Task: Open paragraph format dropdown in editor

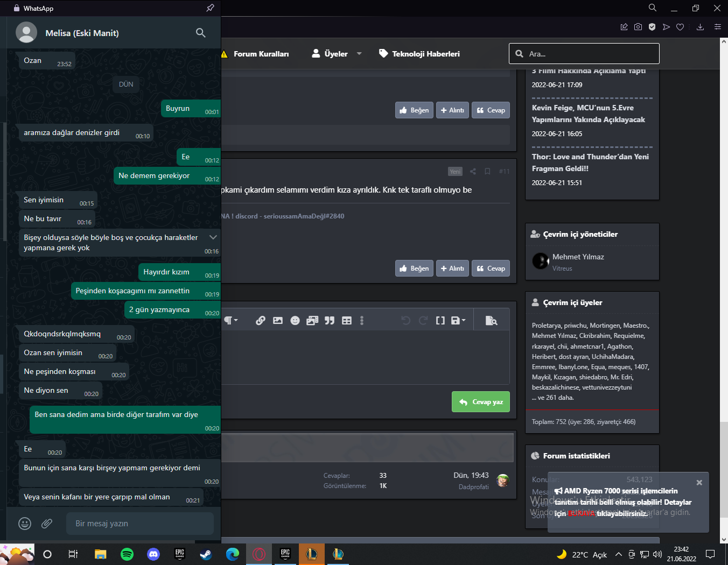Action: (x=230, y=321)
